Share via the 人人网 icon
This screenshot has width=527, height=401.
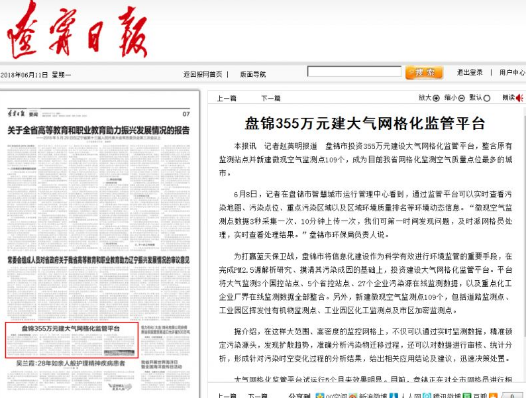(394, 396)
